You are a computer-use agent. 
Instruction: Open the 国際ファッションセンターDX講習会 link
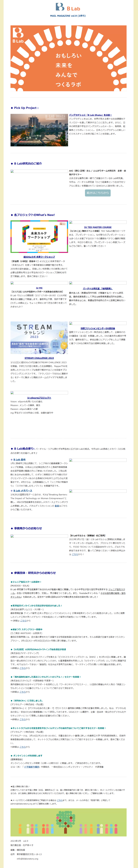[98, 328]
